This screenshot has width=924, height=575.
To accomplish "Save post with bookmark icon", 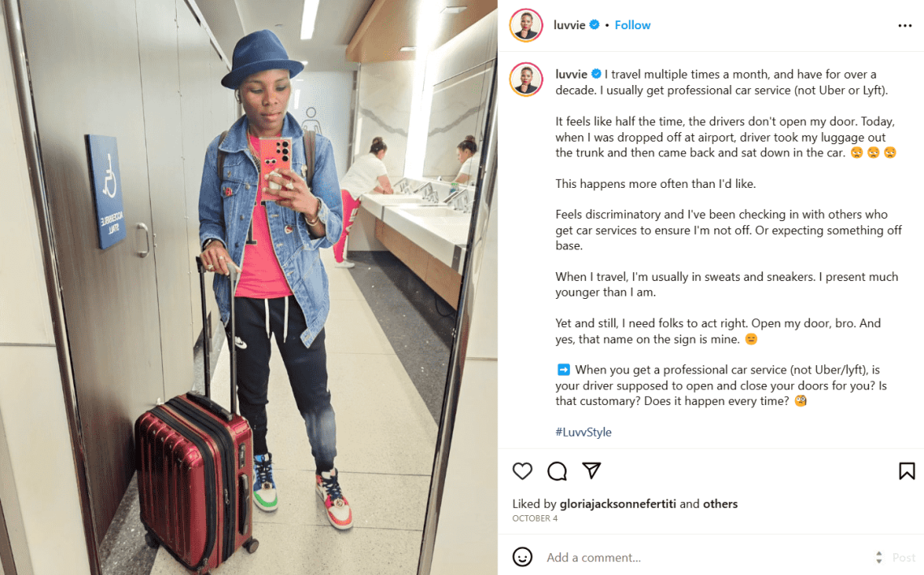I will pyautogui.click(x=906, y=471).
